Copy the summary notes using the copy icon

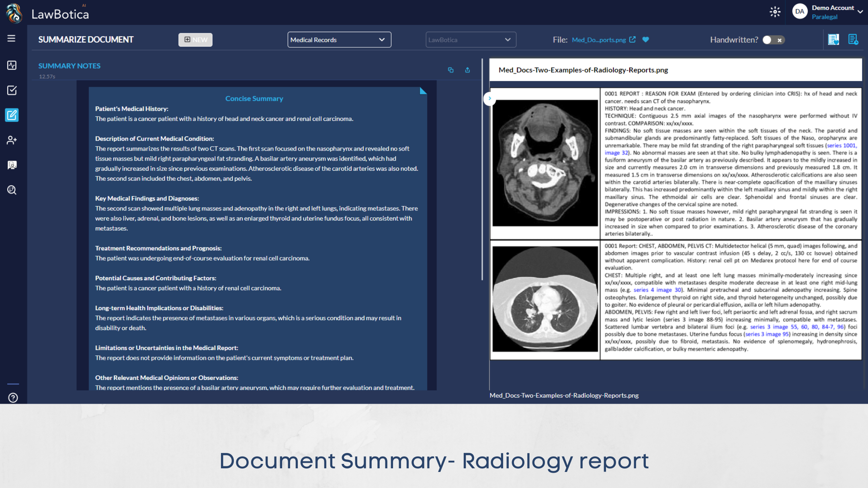click(x=450, y=70)
